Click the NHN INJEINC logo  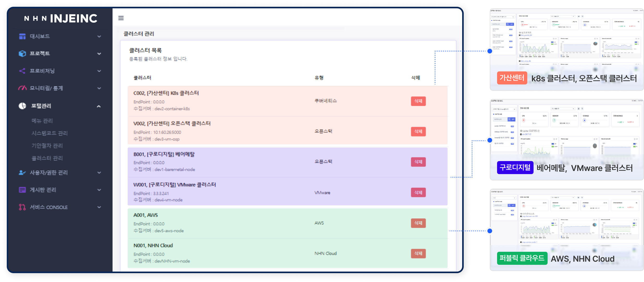point(61,19)
